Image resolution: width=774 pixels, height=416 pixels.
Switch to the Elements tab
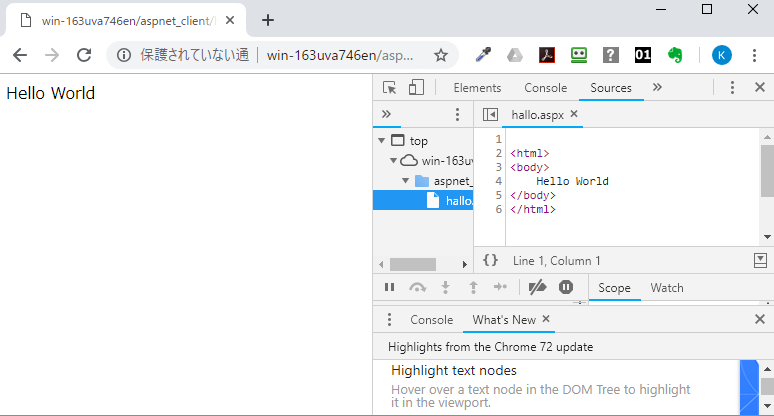pyautogui.click(x=477, y=88)
